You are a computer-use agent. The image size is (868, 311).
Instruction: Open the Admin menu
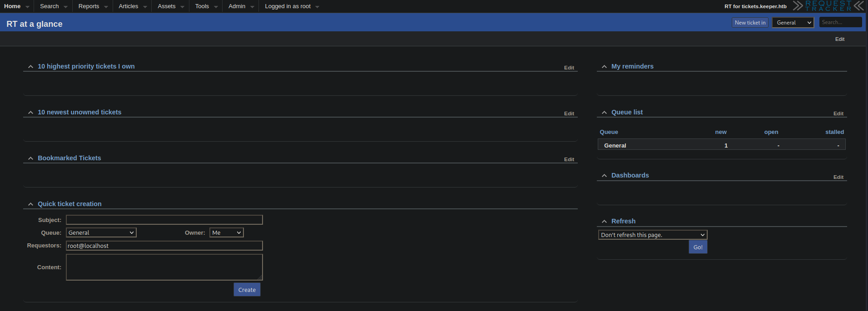[x=237, y=6]
